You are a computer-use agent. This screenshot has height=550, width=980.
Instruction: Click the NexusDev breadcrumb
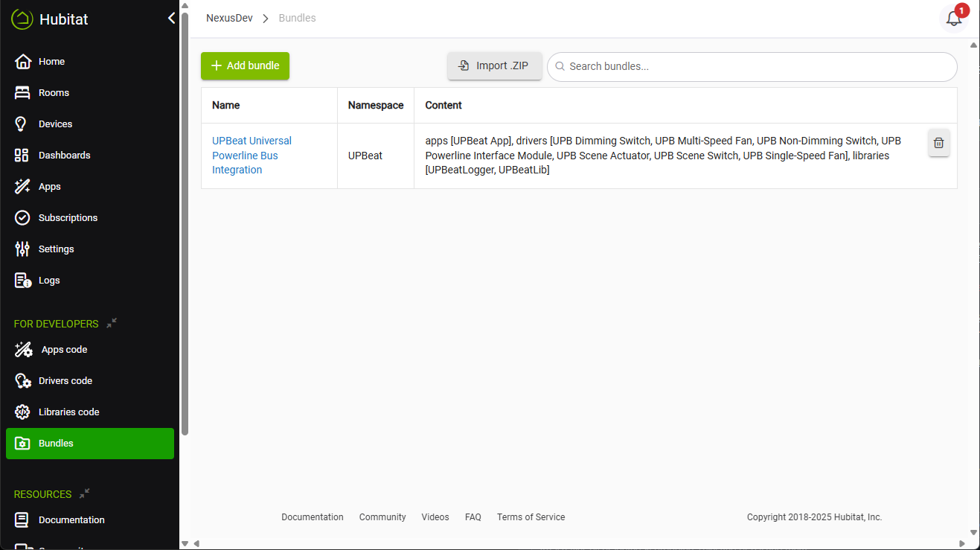pyautogui.click(x=229, y=18)
